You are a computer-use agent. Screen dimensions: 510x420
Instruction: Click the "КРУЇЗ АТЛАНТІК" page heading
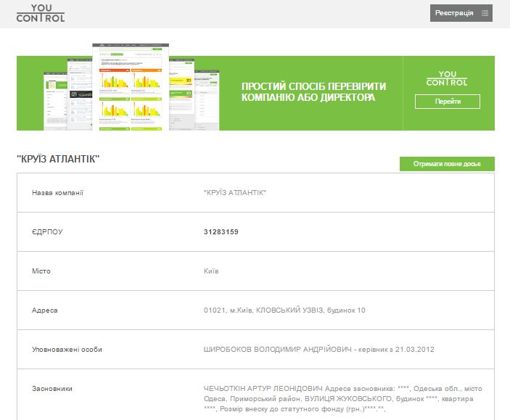(x=58, y=160)
